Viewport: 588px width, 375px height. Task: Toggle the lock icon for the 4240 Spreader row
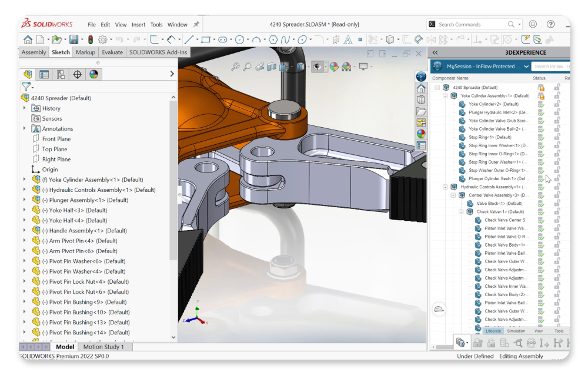point(557,88)
